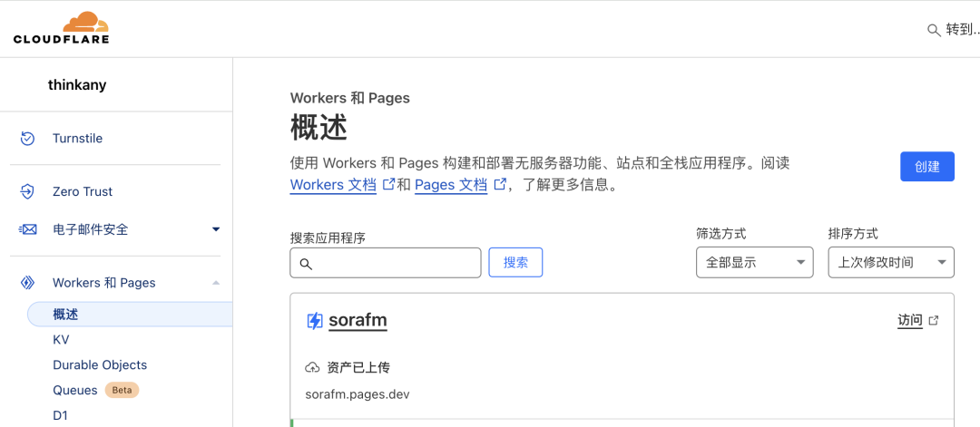Click the 搜索 button

coord(515,262)
